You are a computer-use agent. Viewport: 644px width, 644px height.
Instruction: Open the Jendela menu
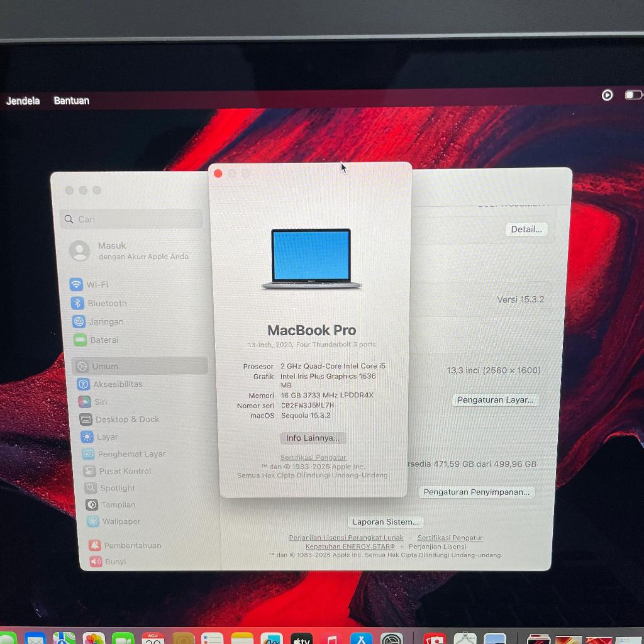tap(23, 101)
